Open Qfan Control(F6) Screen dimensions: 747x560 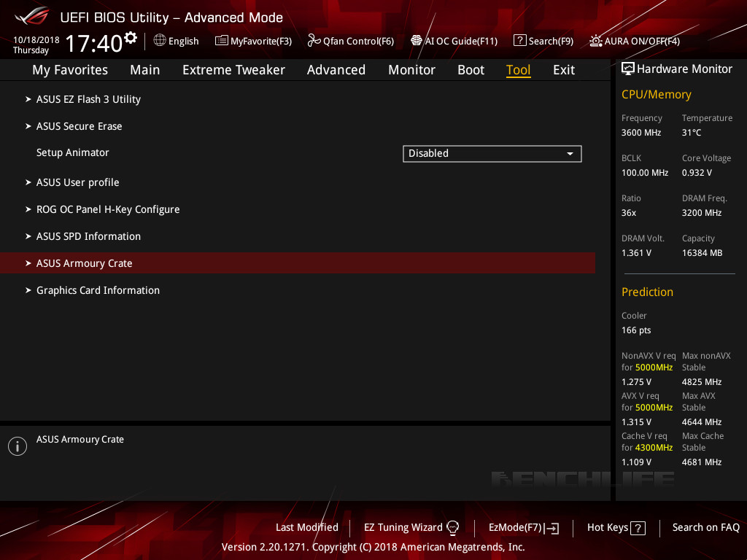[351, 41]
